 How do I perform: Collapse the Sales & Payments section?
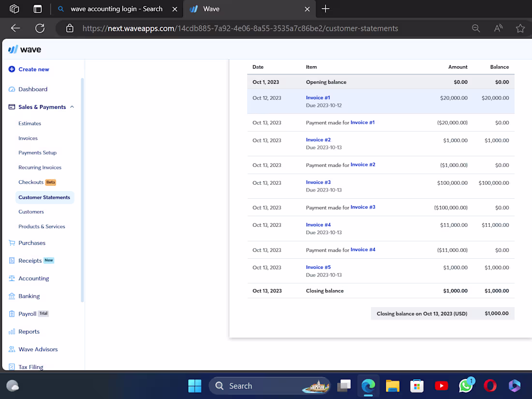[x=72, y=106]
